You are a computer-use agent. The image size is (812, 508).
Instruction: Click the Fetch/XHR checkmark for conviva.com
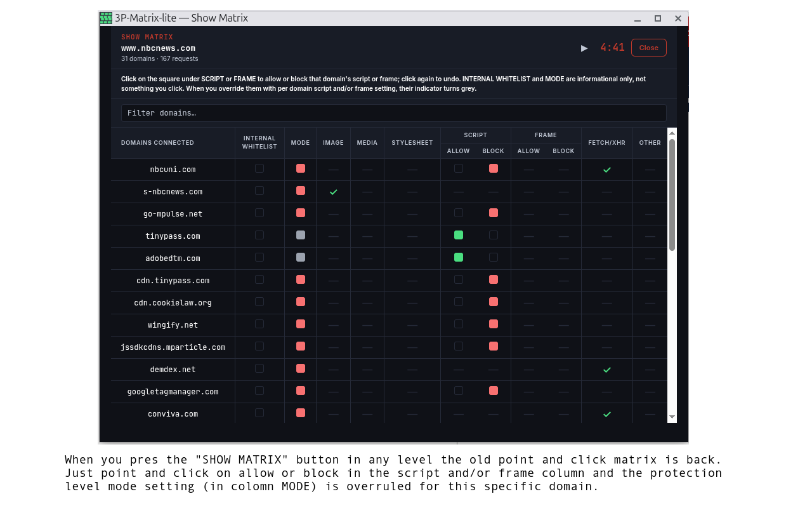(x=607, y=414)
